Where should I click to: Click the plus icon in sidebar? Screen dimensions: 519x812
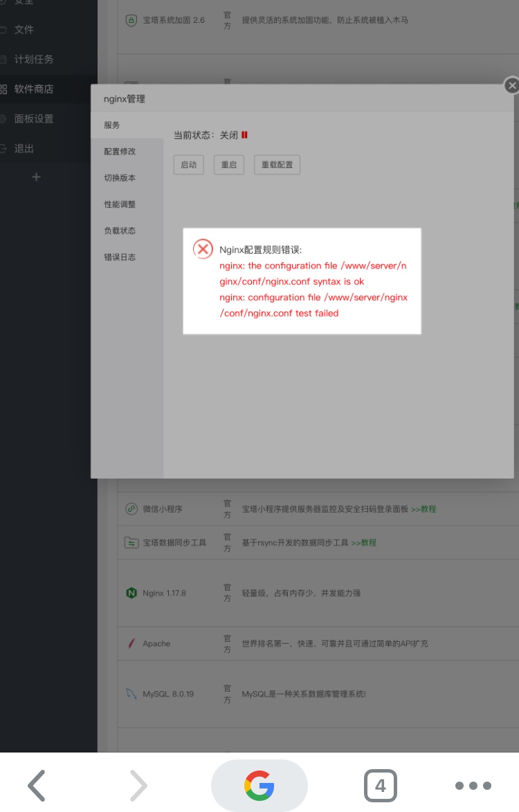[36, 177]
